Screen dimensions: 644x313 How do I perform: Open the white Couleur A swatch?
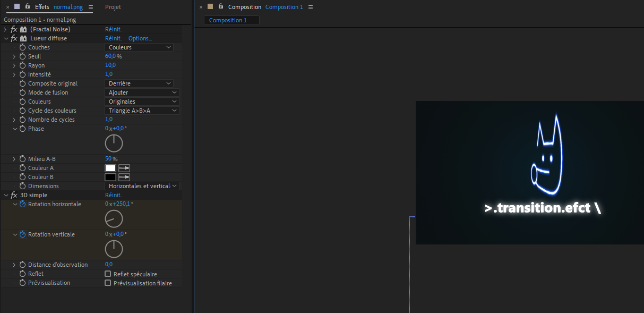[x=110, y=168]
